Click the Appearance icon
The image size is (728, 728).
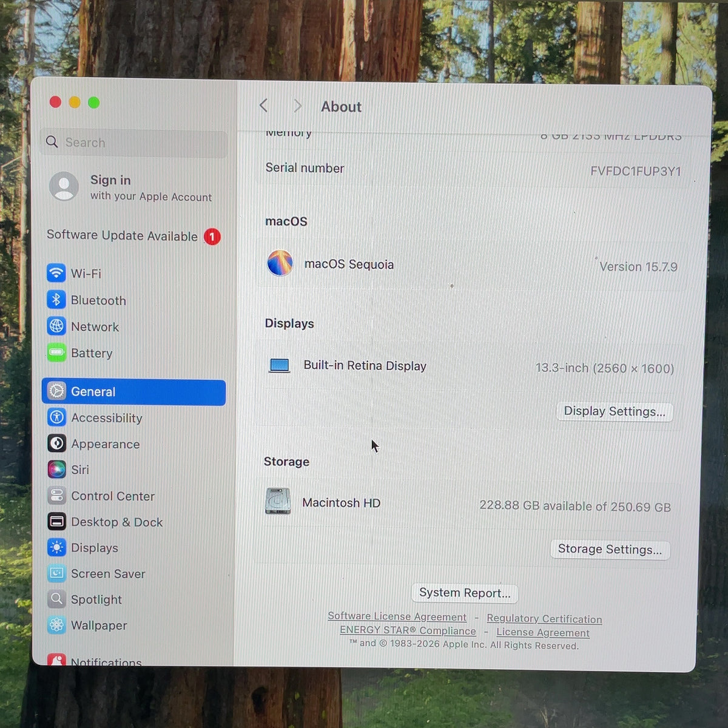click(x=56, y=443)
